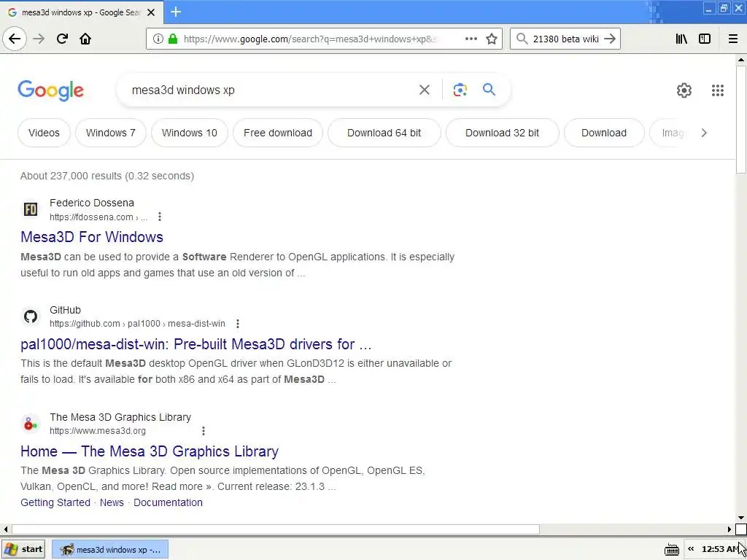The width and height of the screenshot is (747, 560).
Task: Select mesa3d windows xp taskbar button
Action: 109,550
